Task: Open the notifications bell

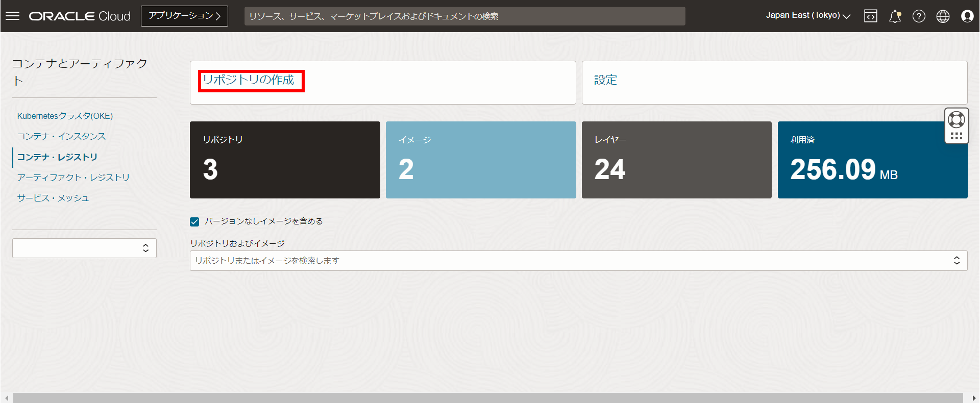Action: [895, 16]
